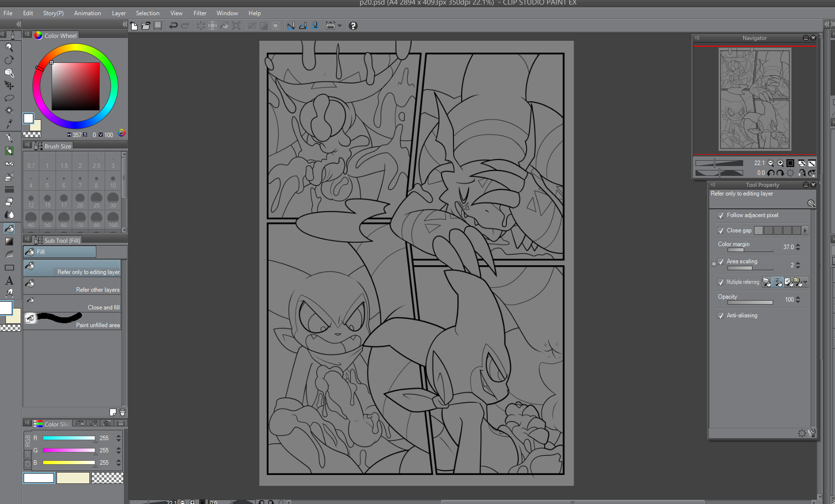Click the Redo arrow in toolbar
The height and width of the screenshot is (504, 835).
[185, 26]
